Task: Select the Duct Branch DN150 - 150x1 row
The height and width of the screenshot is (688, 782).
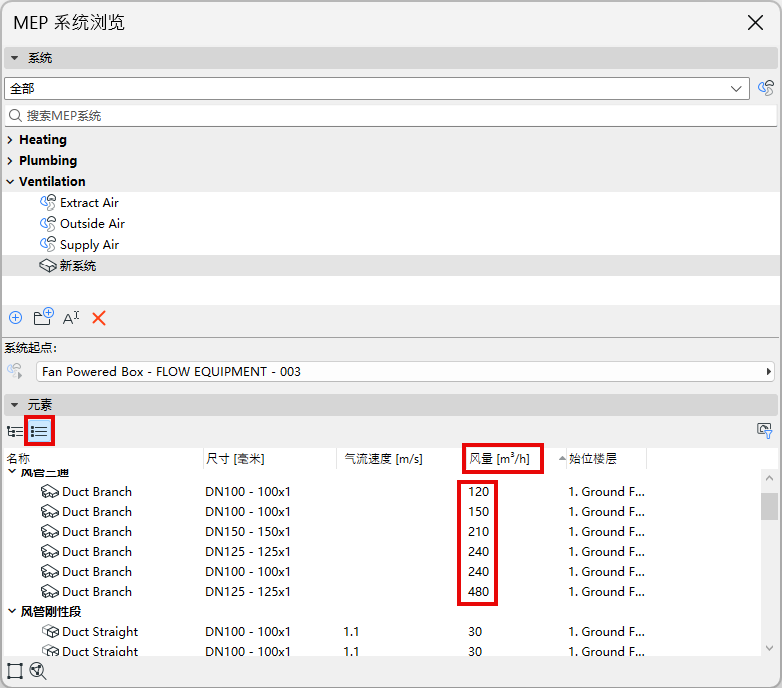Action: click(x=382, y=532)
